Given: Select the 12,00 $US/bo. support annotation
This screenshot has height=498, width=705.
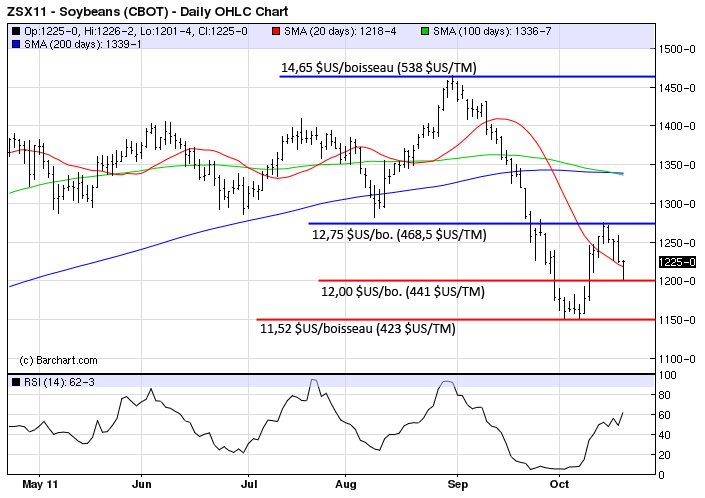Looking at the screenshot, I should point(404,292).
